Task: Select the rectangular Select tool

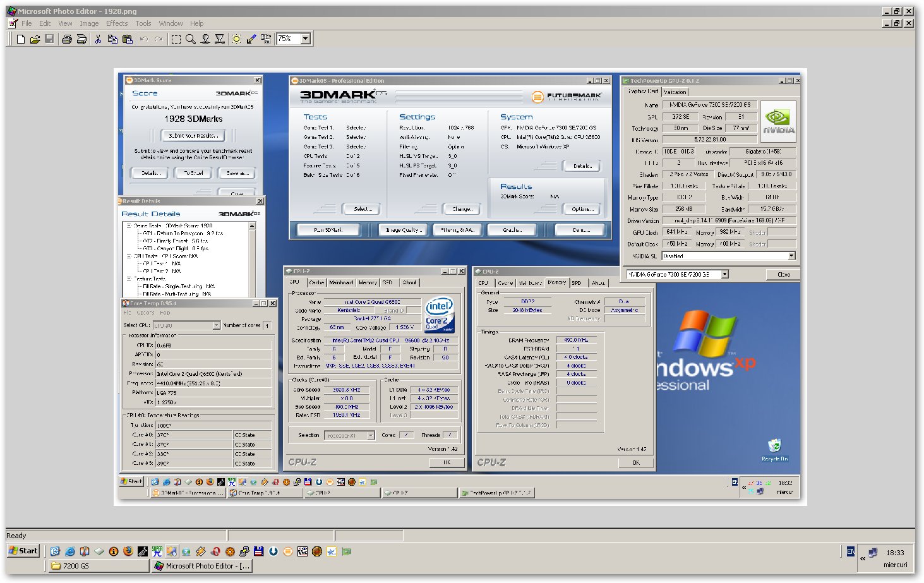Action: click(x=176, y=39)
